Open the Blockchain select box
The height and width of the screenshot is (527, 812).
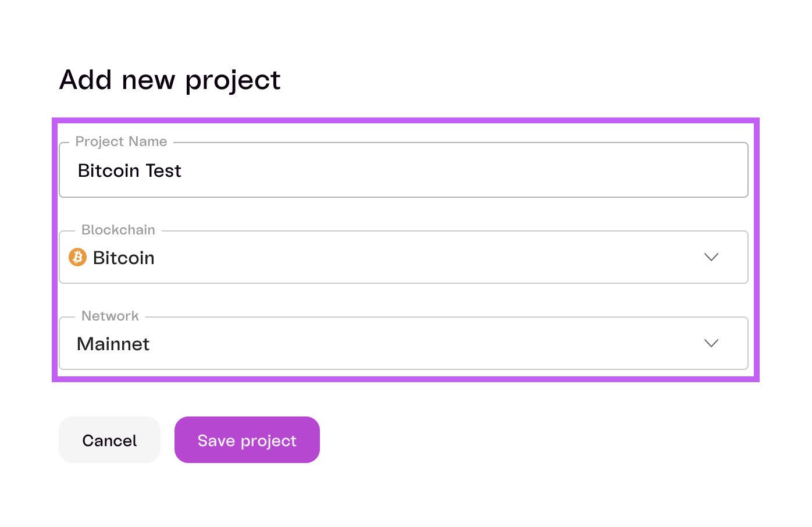pyautogui.click(x=404, y=257)
